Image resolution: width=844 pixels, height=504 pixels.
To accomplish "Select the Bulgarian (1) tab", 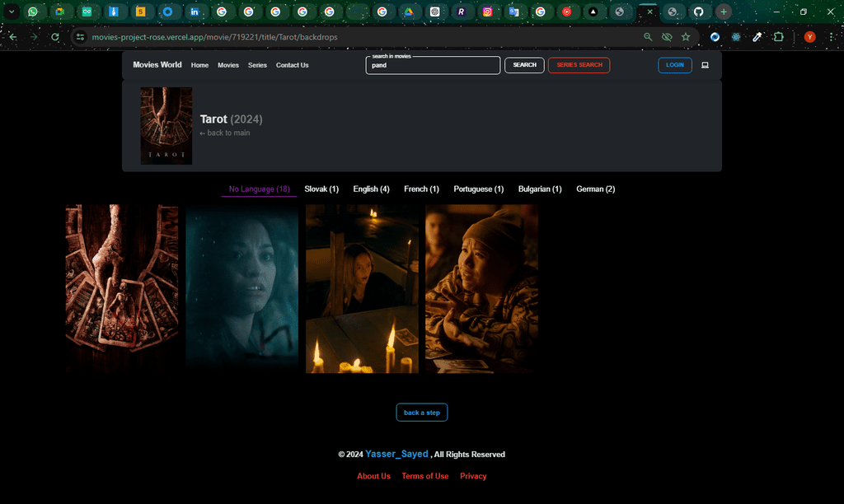I will pos(540,189).
